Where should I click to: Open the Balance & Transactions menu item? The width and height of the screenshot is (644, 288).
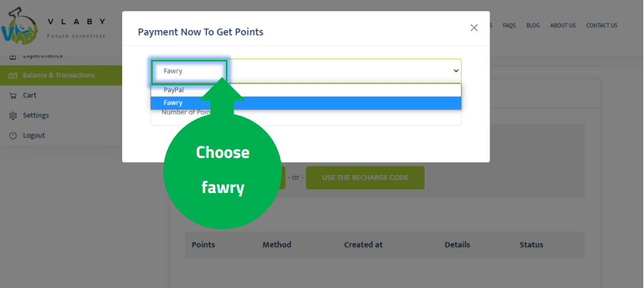59,75
